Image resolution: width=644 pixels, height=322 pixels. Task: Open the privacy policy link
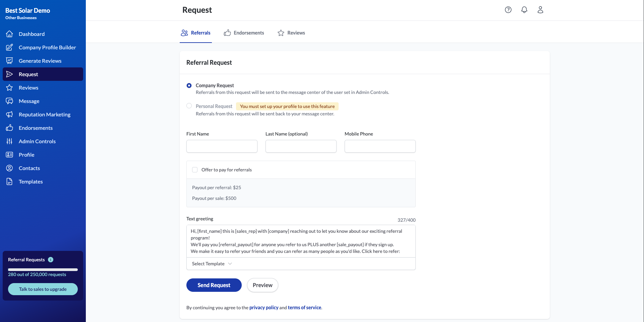click(264, 308)
